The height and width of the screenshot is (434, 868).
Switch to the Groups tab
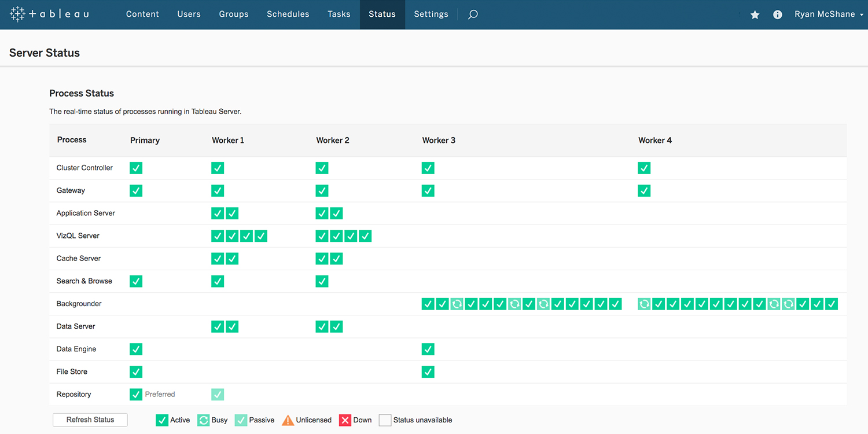pos(234,14)
